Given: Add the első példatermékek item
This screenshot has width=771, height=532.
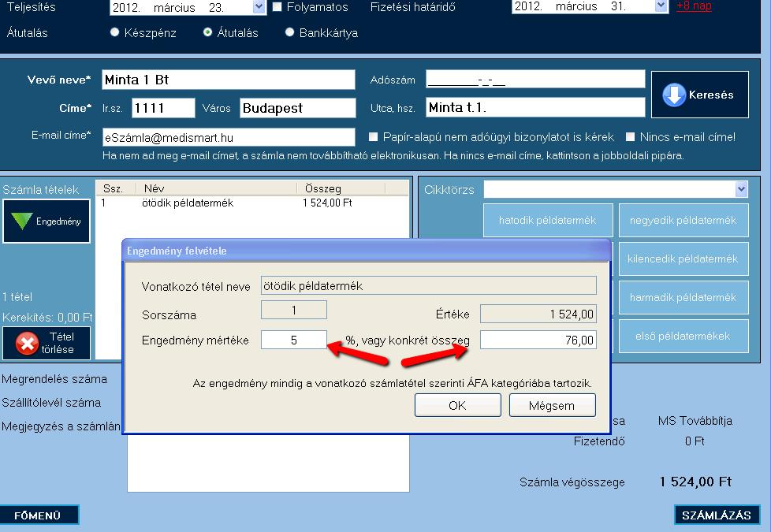Looking at the screenshot, I should (x=683, y=336).
